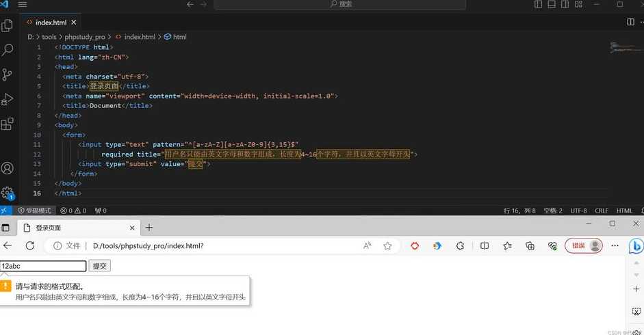Image resolution: width=644 pixels, height=335 pixels.
Task: Click the pattern attribute value on line 11
Action: point(242,144)
